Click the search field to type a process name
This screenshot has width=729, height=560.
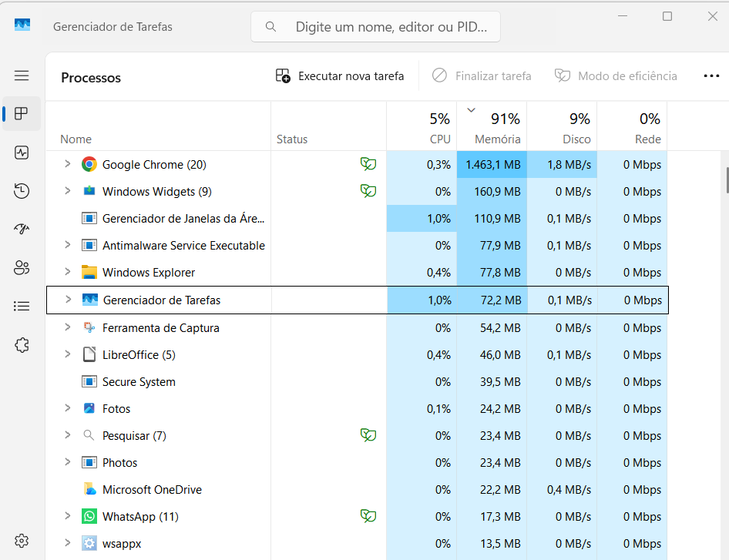pyautogui.click(x=385, y=26)
